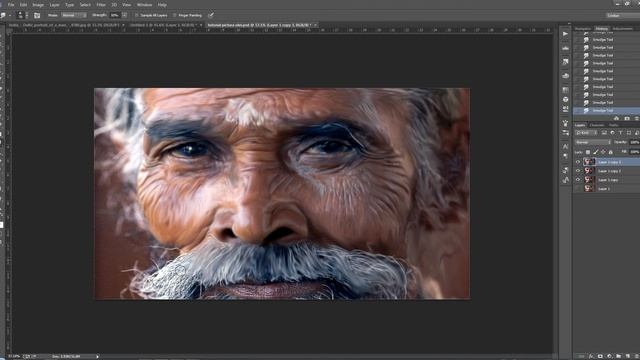
Task: Open the View menu
Action: (x=127, y=5)
